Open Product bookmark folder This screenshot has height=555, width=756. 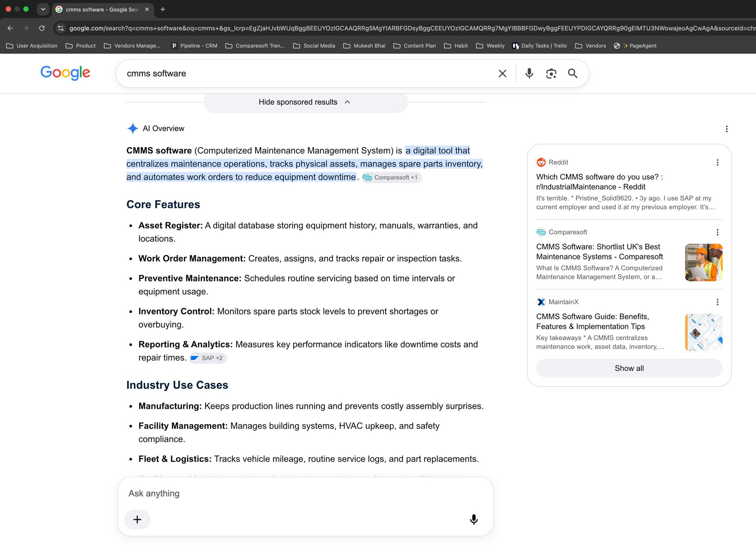point(81,46)
